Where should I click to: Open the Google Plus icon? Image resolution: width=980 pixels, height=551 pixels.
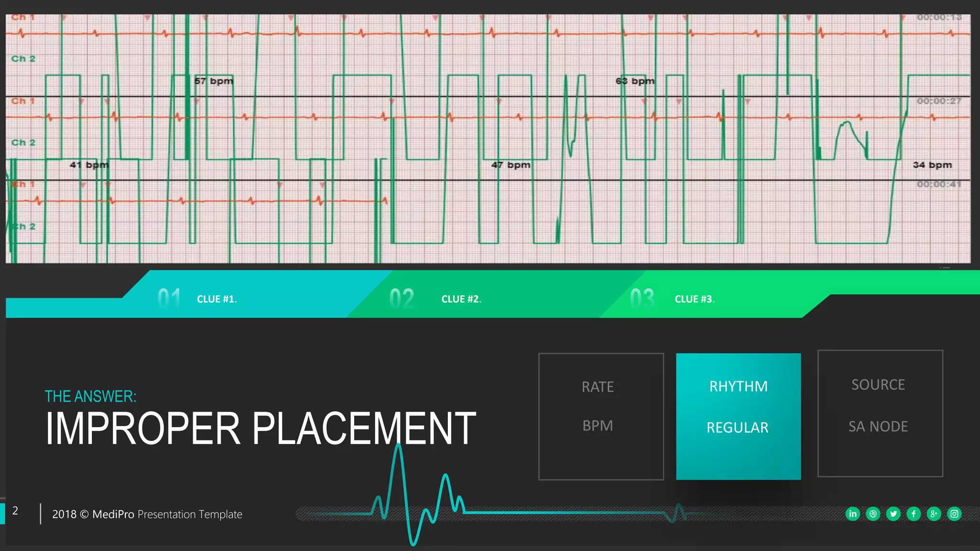(934, 514)
